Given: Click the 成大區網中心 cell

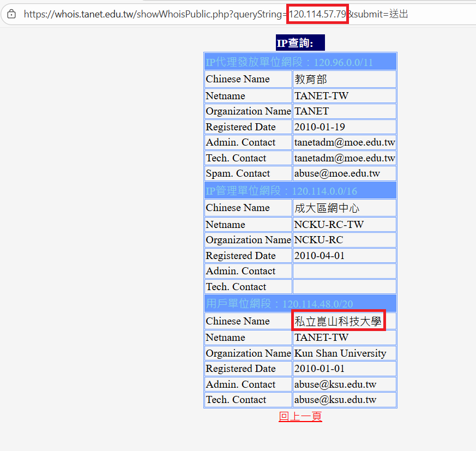Looking at the screenshot, I should tap(344, 208).
